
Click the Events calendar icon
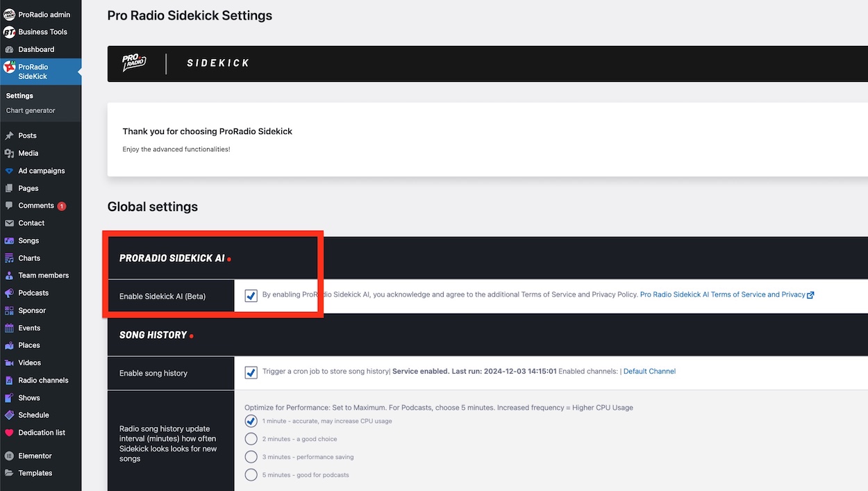click(x=9, y=328)
